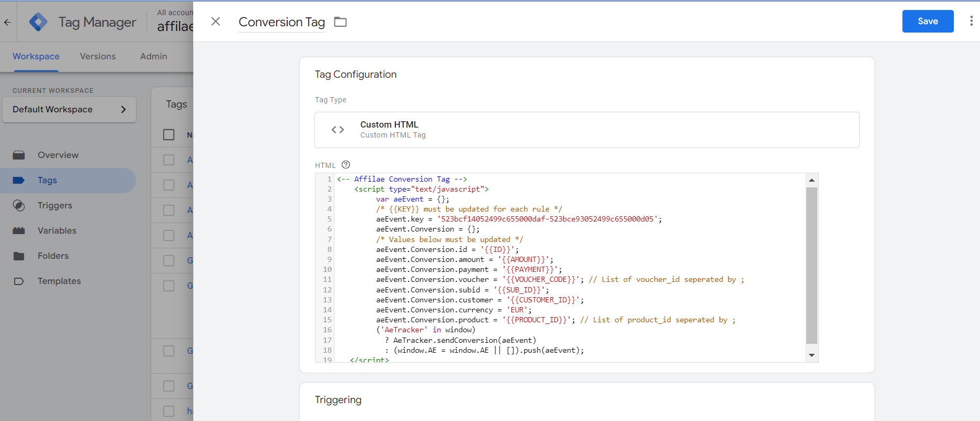The width and height of the screenshot is (980, 421).
Task: Click the Triggers target icon
Action: click(19, 205)
